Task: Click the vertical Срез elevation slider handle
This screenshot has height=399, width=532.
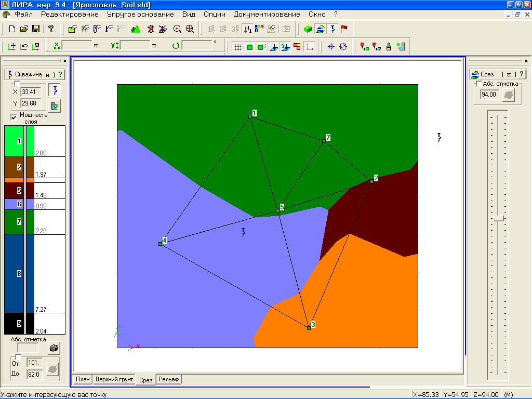Action: point(498,219)
